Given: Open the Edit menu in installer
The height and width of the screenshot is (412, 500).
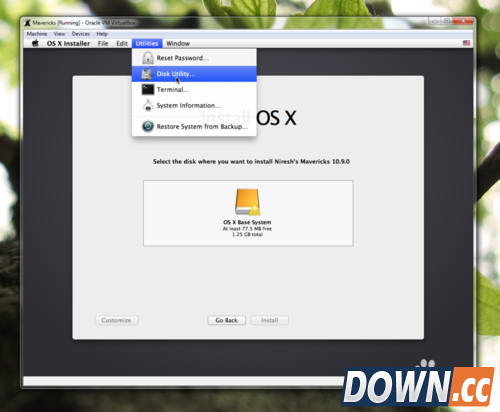Looking at the screenshot, I should point(122,43).
